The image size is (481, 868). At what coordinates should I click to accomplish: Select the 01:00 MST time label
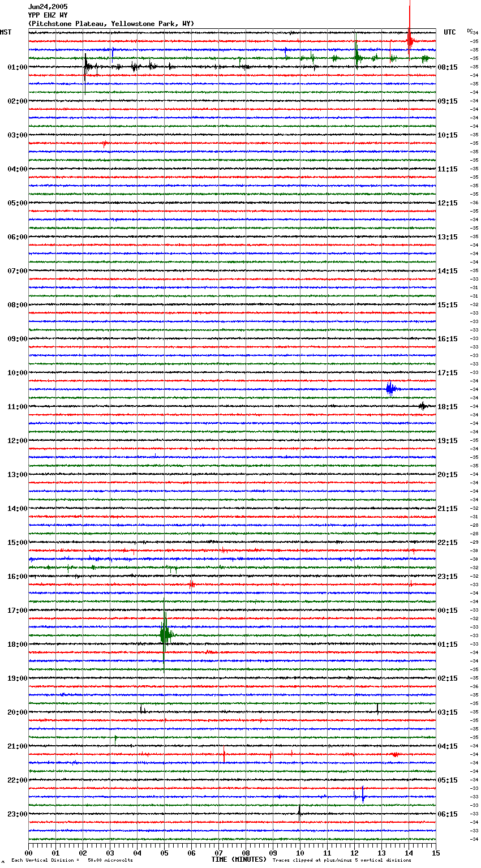18,67
